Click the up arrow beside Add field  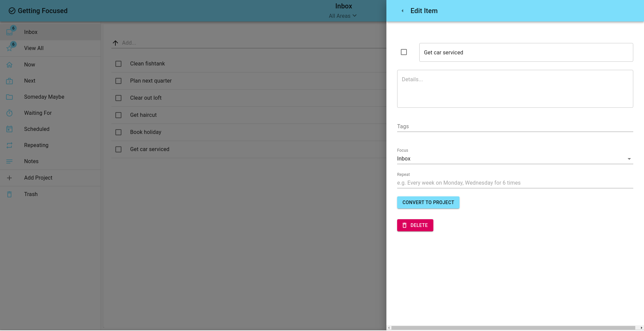click(x=115, y=43)
